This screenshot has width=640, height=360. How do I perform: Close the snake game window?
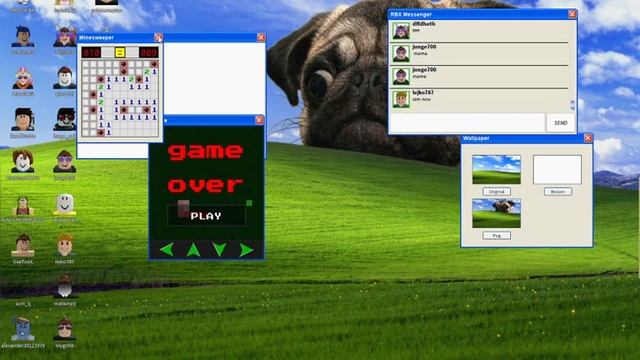(259, 120)
